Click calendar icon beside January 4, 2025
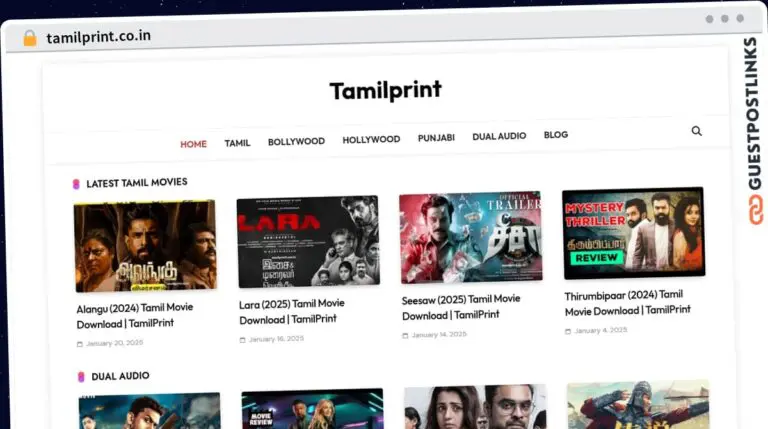768x429 pixels. tap(568, 331)
